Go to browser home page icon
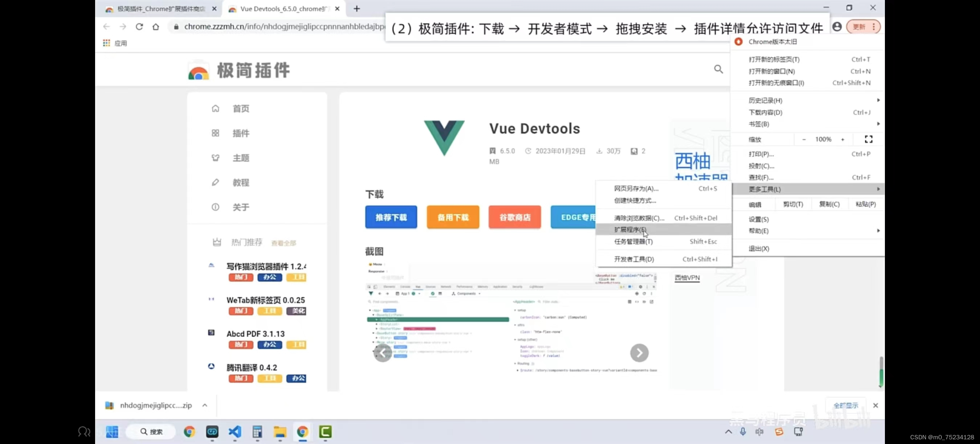The width and height of the screenshot is (980, 444). pos(156,26)
